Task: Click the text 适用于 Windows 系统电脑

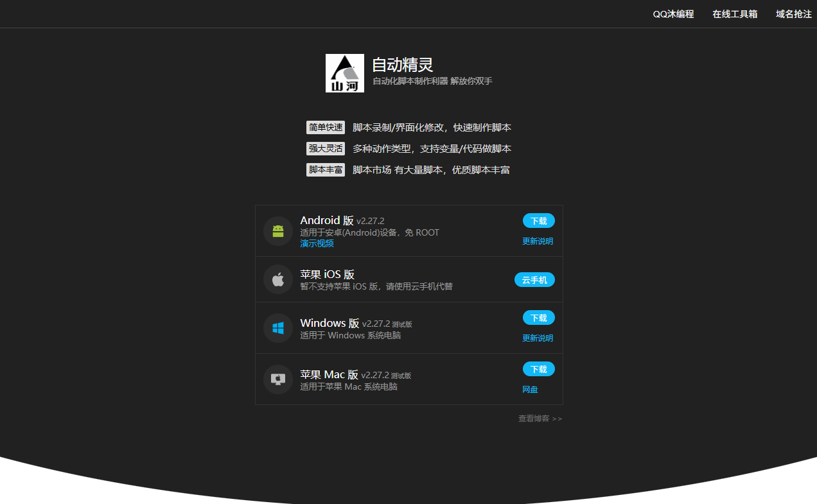Action: pyautogui.click(x=351, y=336)
